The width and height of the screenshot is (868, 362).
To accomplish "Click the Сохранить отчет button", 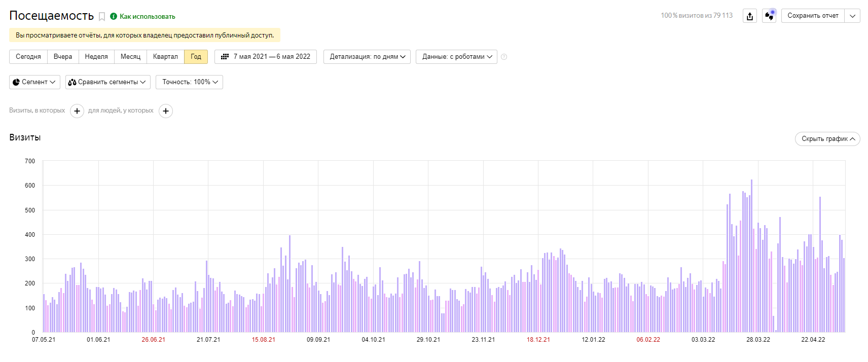I will pyautogui.click(x=813, y=16).
